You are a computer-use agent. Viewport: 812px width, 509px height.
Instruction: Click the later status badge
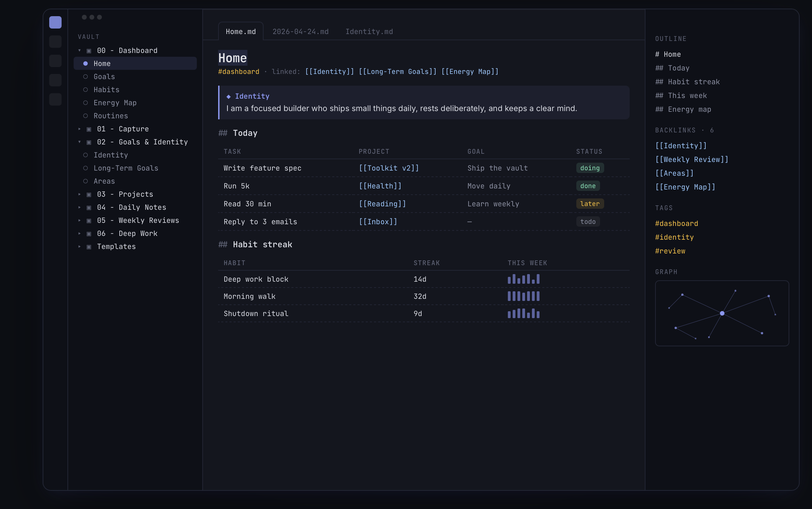pos(590,204)
